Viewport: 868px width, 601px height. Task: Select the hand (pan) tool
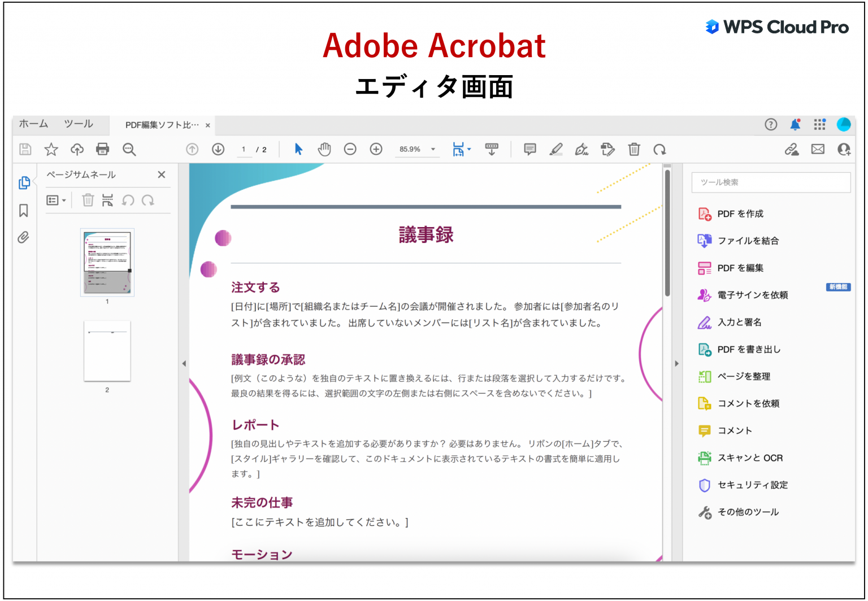click(x=324, y=149)
